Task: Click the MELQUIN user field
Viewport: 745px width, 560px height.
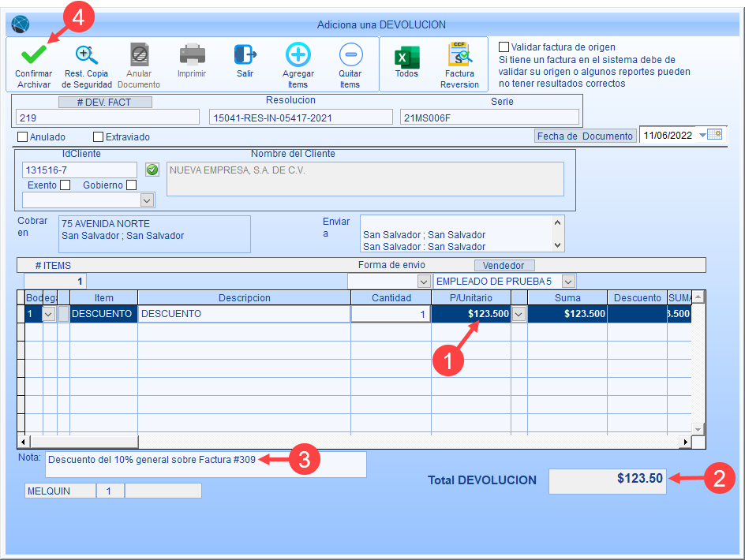Action: pyautogui.click(x=60, y=491)
